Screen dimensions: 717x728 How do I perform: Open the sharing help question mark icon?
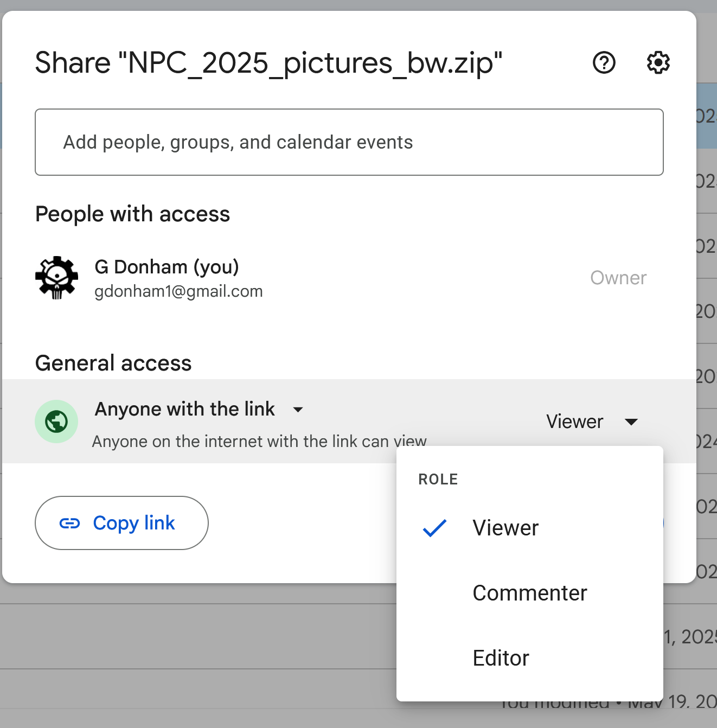tap(604, 63)
